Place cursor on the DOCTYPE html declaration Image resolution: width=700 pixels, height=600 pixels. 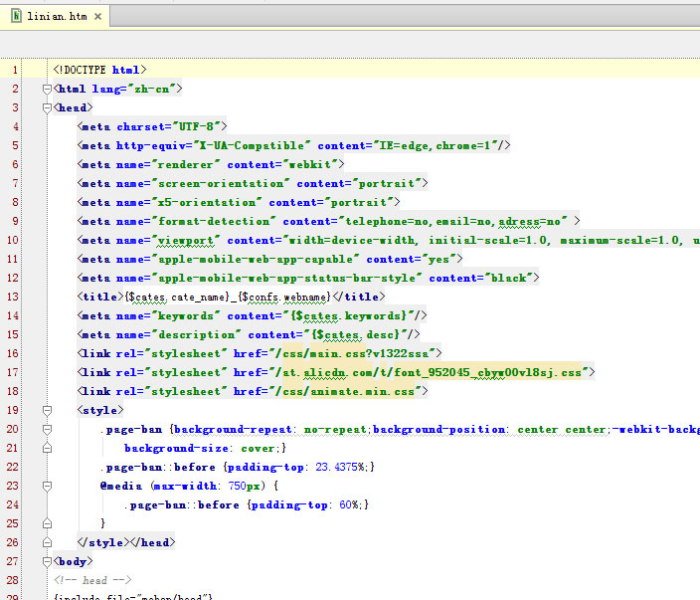point(99,70)
